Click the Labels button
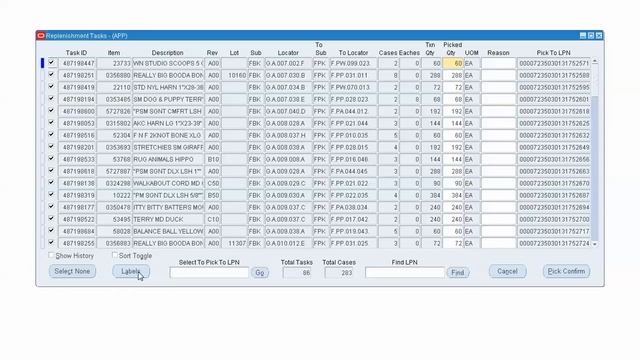The width and height of the screenshot is (640, 360). pyautogui.click(x=131, y=271)
